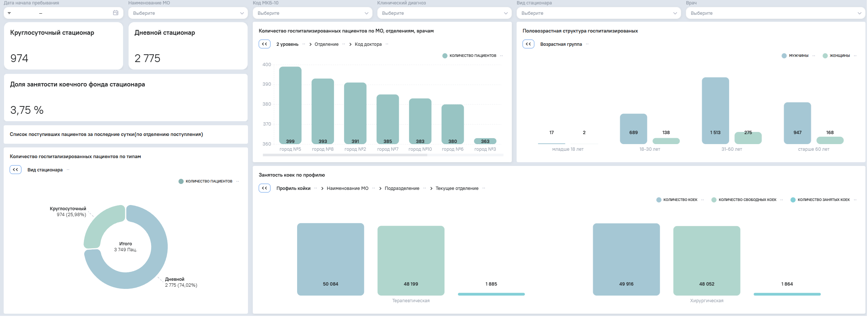Click back arrows in patient types chart
The image size is (868, 317).
(16, 170)
